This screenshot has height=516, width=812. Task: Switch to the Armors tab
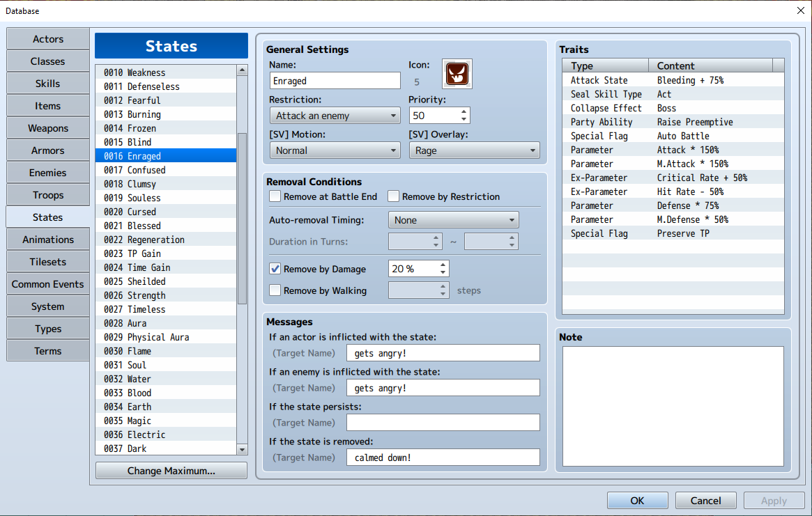click(x=47, y=150)
